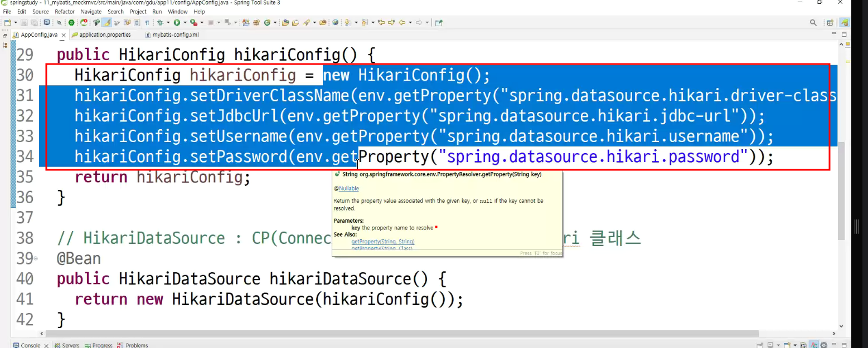Click the magnifier Quick Access search icon
Viewport: 868px width, 348px height.
tap(813, 22)
